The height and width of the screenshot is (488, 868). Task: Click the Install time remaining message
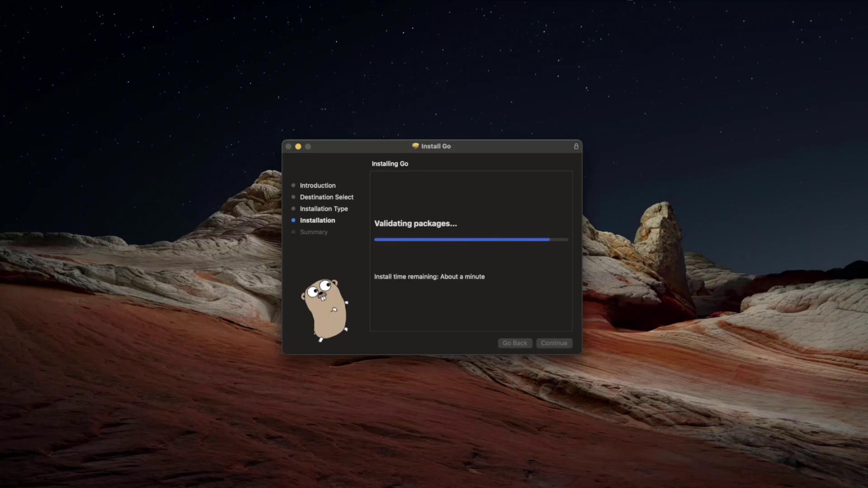pyautogui.click(x=429, y=277)
